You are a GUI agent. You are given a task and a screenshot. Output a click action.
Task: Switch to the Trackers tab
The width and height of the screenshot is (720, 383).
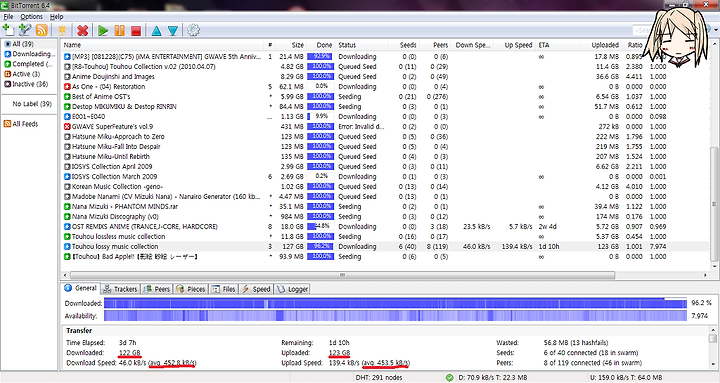coord(120,289)
